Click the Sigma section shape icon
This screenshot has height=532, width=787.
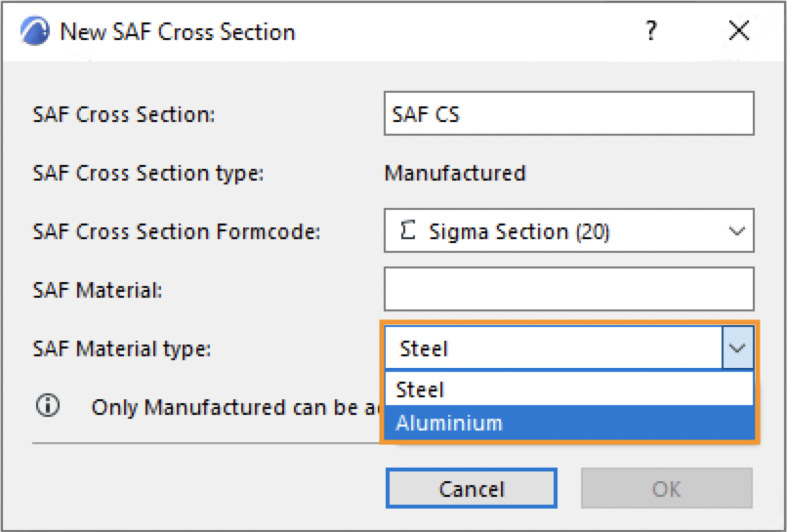(409, 232)
